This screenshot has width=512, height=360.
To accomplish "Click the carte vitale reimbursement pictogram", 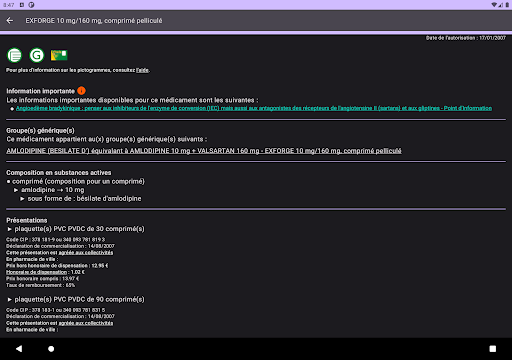I will tap(59, 55).
